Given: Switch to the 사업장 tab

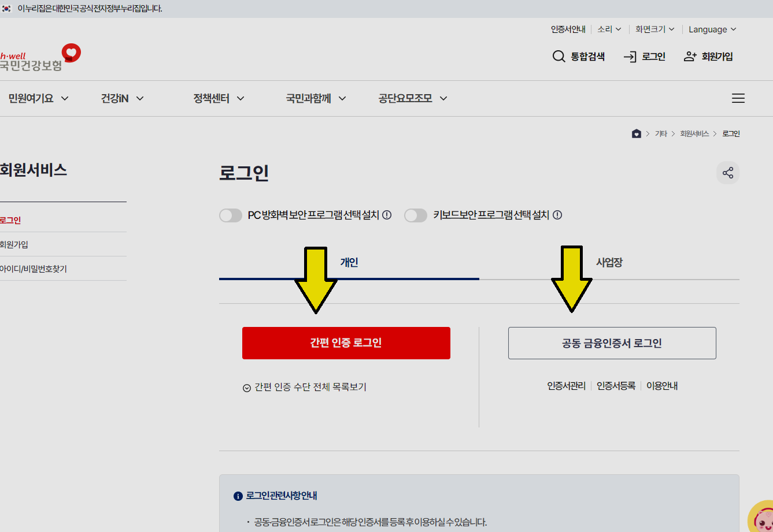Looking at the screenshot, I should pyautogui.click(x=609, y=262).
